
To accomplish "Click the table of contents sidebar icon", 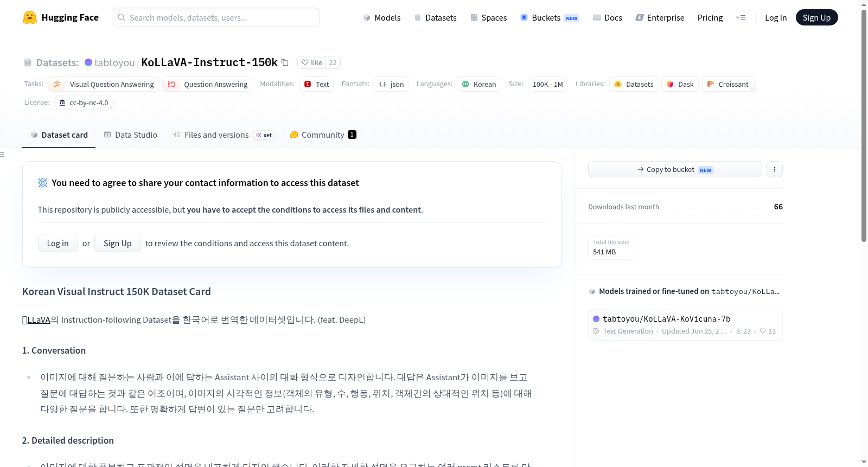I will 2,155.
